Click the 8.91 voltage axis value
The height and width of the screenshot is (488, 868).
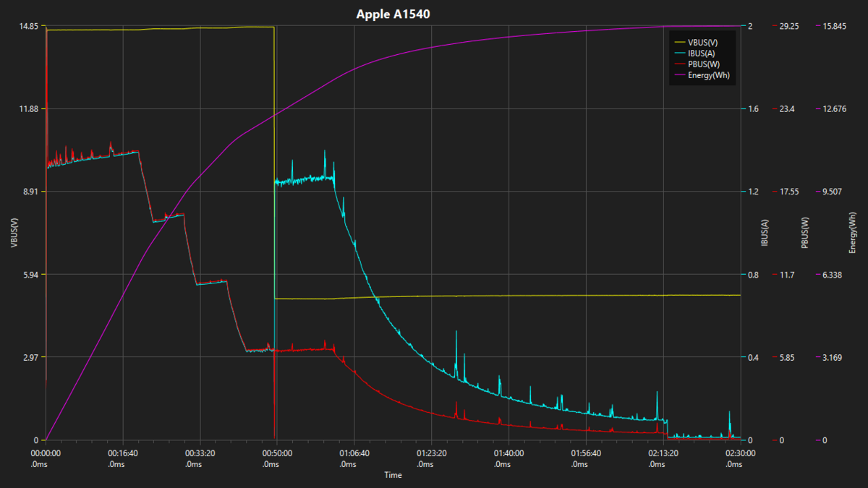(30, 192)
